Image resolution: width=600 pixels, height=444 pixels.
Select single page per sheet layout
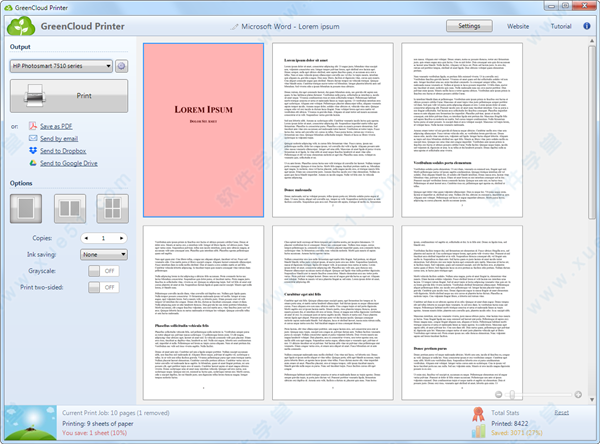coord(24,209)
